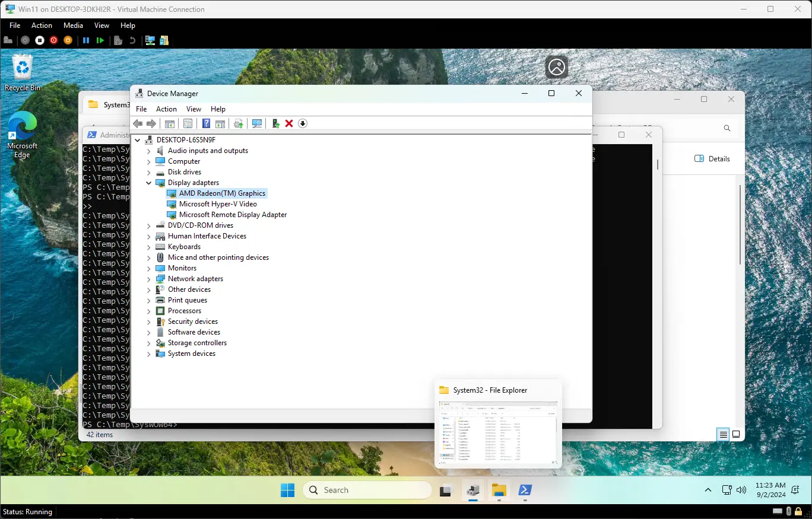Switch File Explorer to details list view icon

[x=723, y=434]
